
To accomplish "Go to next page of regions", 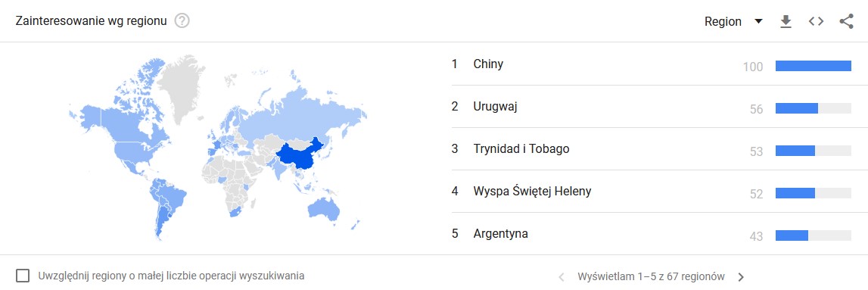I will 741,276.
